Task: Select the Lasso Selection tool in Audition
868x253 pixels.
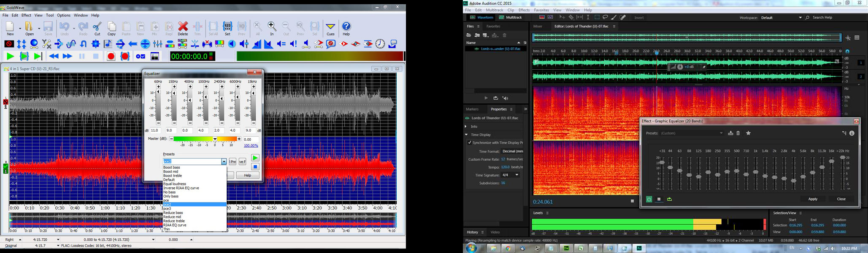Action: pos(605,17)
